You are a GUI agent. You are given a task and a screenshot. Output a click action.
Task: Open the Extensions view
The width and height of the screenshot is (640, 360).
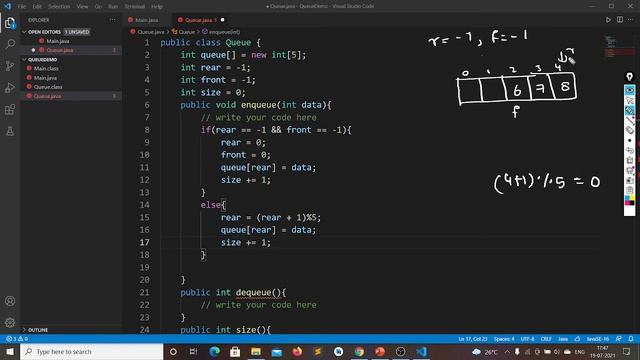click(10, 109)
